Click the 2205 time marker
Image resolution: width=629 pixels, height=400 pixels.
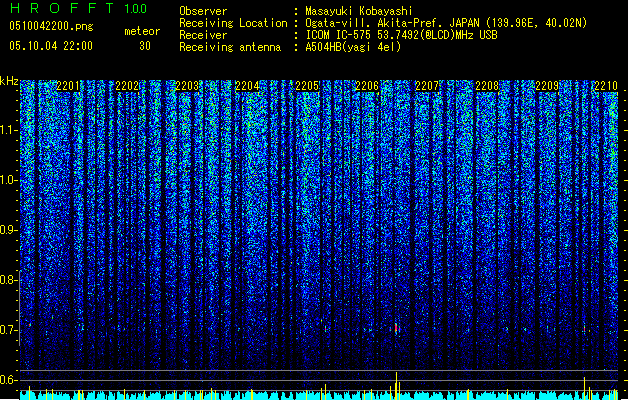pyautogui.click(x=307, y=86)
